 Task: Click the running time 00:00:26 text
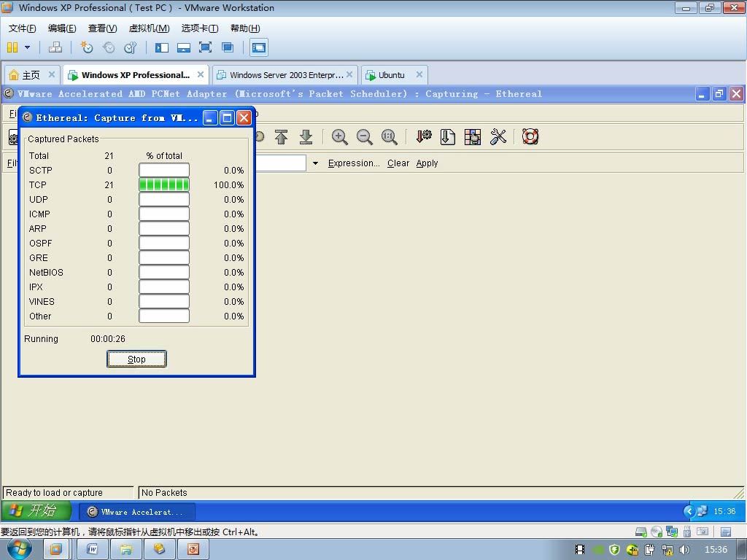click(x=108, y=339)
